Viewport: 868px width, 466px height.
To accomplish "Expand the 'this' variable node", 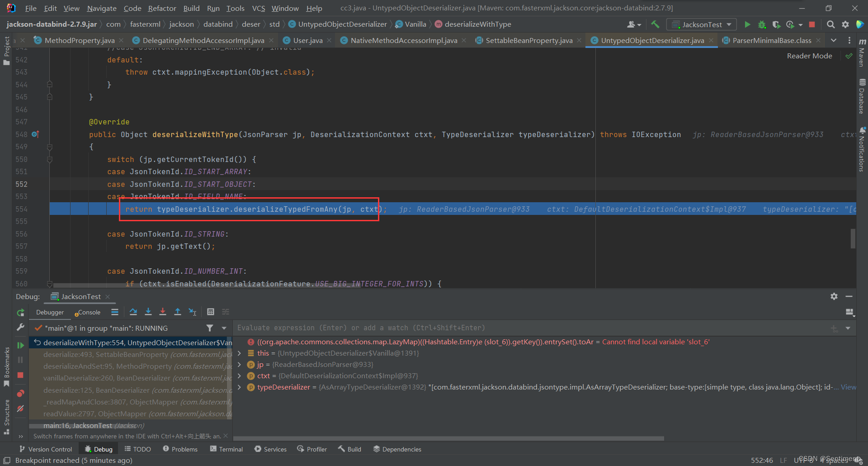I will [239, 353].
